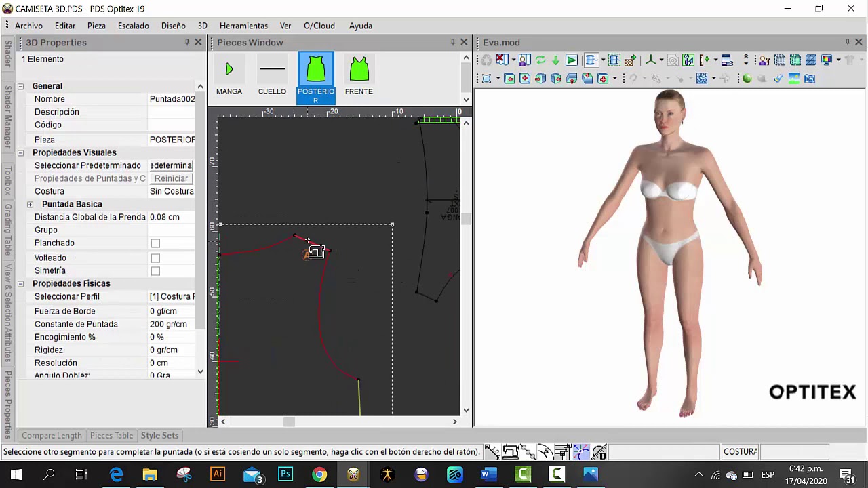Click the pattern canvas horizontal scrollbar thumb
Viewport: 868px width, 488px height.
[289, 422]
